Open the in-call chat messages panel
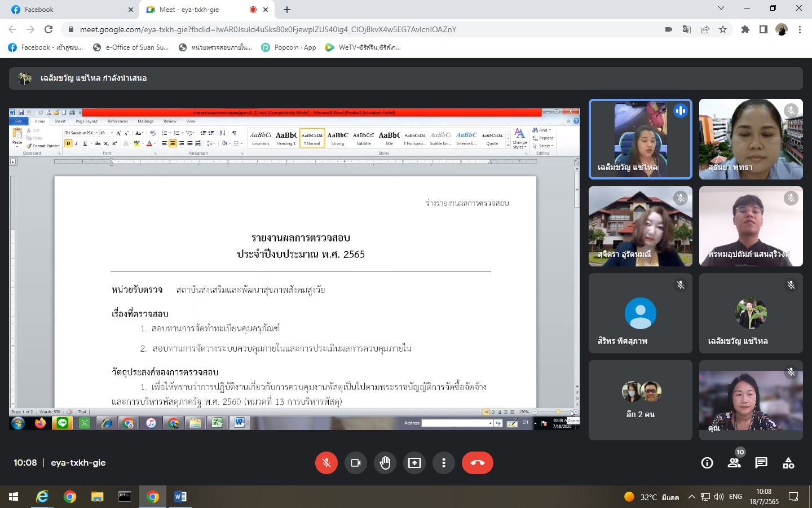 (x=761, y=463)
